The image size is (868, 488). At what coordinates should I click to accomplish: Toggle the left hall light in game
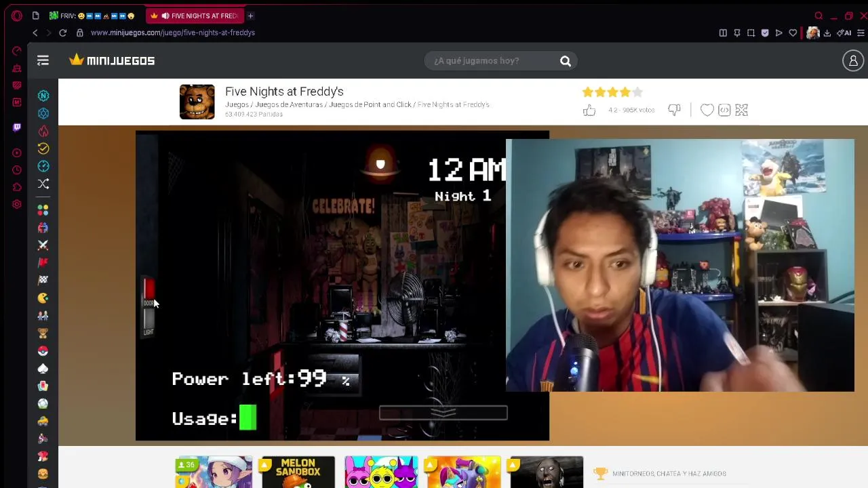(x=149, y=321)
